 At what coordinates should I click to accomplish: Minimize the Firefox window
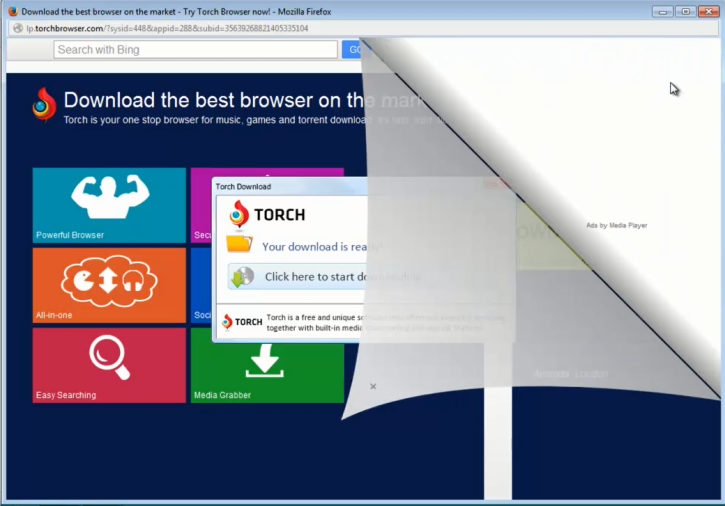[x=663, y=12]
